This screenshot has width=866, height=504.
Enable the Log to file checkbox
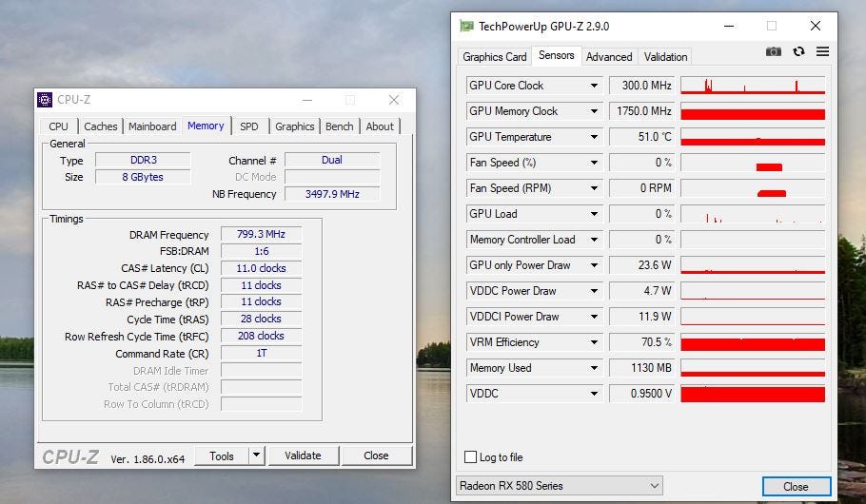[x=470, y=457]
